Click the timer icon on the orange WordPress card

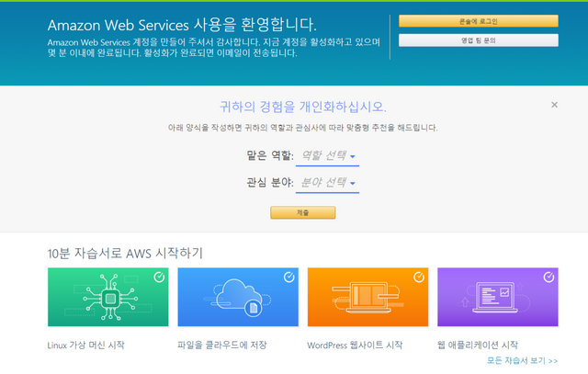point(419,277)
